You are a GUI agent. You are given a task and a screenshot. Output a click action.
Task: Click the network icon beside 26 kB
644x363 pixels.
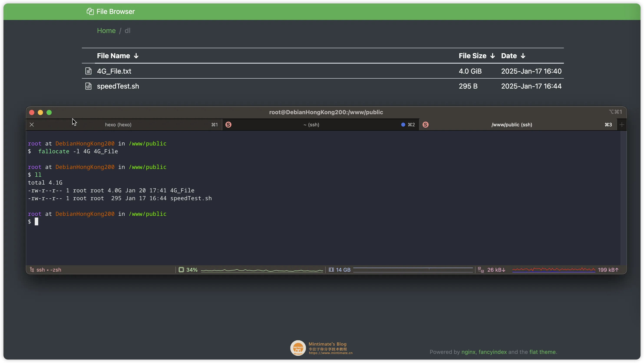tap(481, 270)
